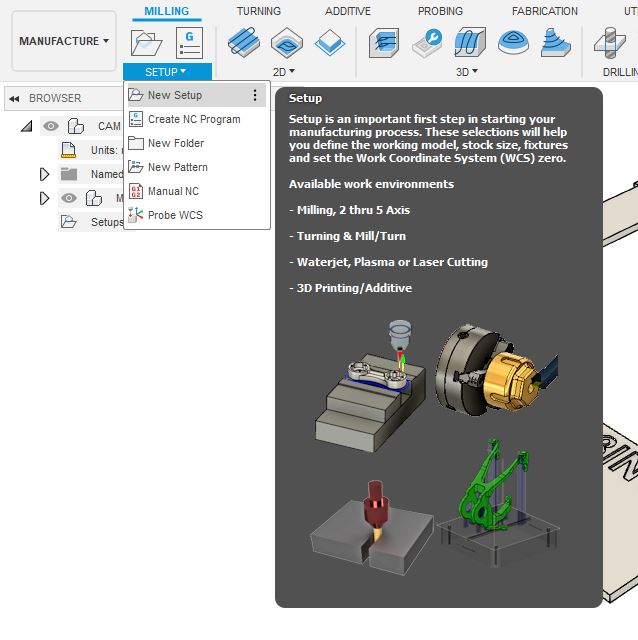Click the NC Program G-code icon in the ribbon
The width and height of the screenshot is (638, 640).
pos(189,42)
